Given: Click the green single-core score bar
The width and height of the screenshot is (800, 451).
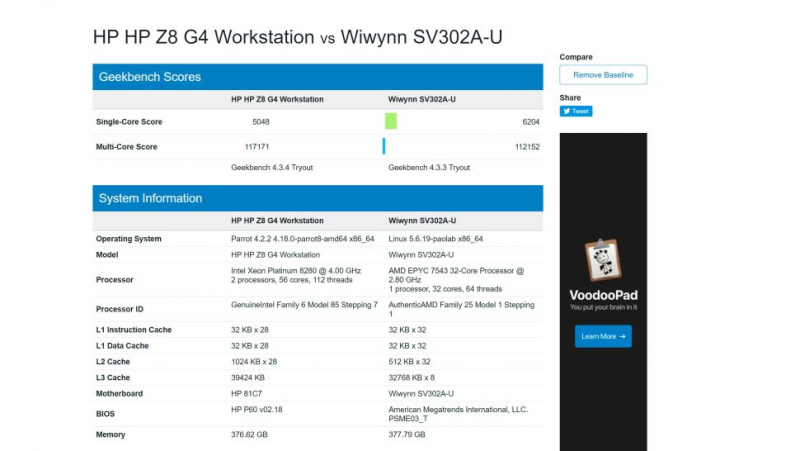Looking at the screenshot, I should click(391, 121).
